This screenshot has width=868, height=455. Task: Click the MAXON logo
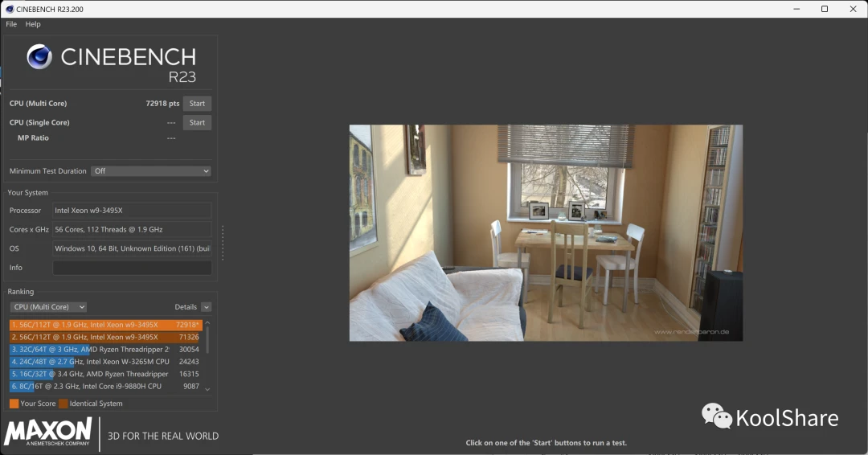pos(48,432)
